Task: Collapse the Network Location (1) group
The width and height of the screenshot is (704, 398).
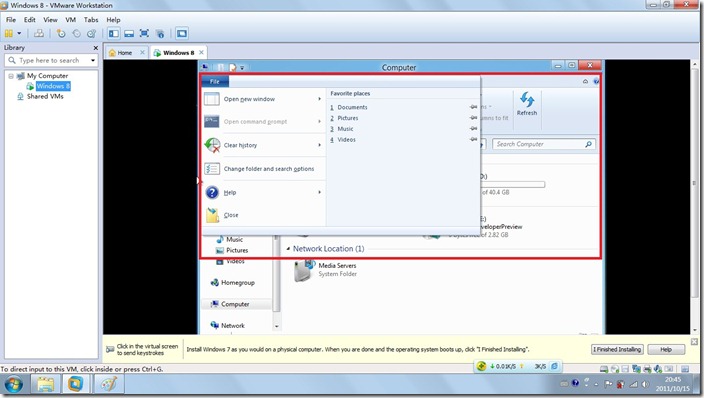Action: 288,249
